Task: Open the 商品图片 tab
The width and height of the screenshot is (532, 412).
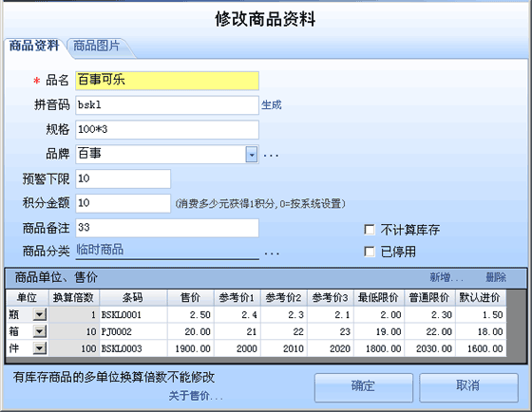Action: 97,46
